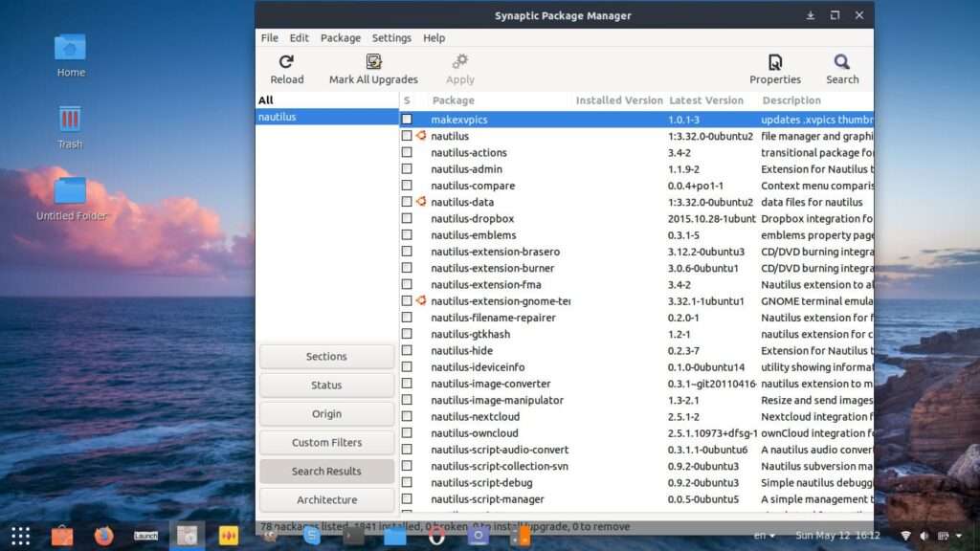Sort by the Description column header
Screen dimensions: 980x551
coord(791,99)
